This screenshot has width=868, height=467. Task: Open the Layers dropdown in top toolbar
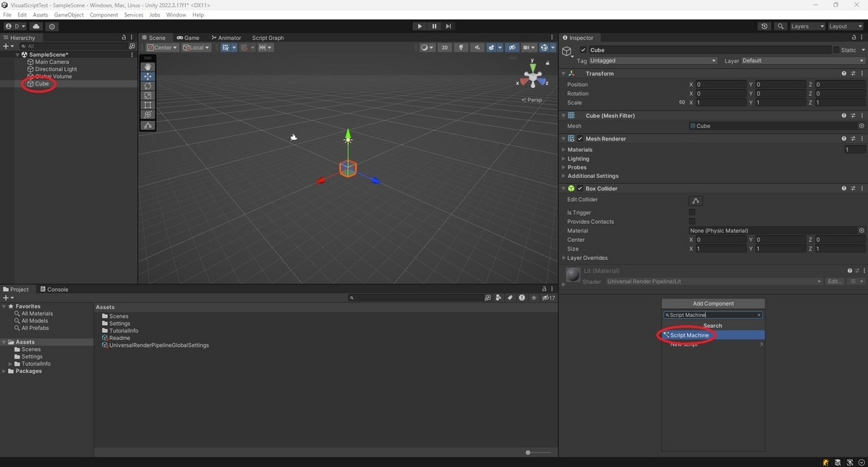click(807, 26)
